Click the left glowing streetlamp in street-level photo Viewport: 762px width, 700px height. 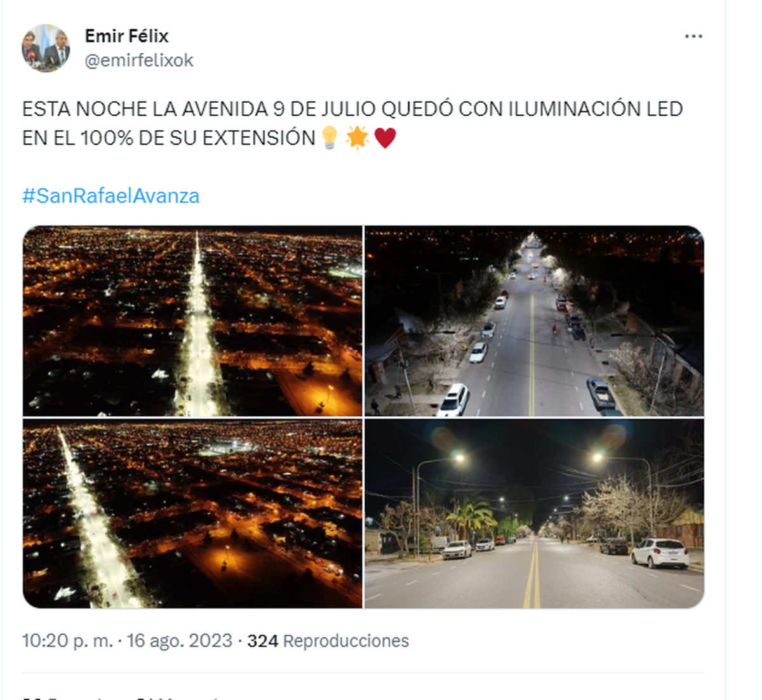458,458
